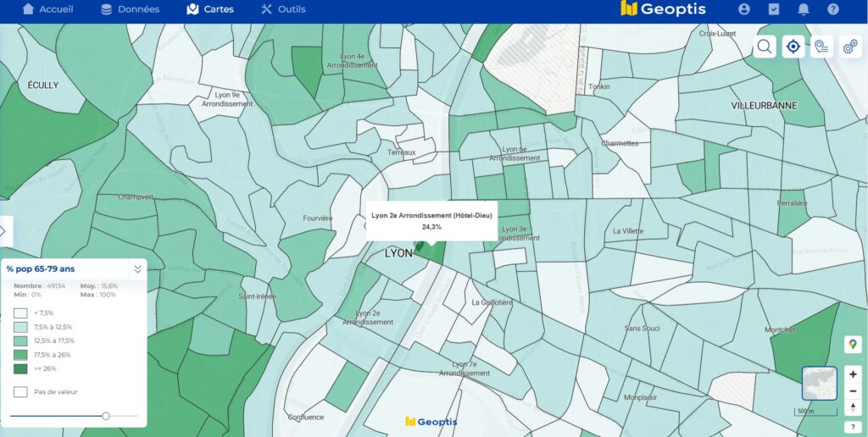Open the Données menu
This screenshot has height=437, width=868.
point(130,9)
